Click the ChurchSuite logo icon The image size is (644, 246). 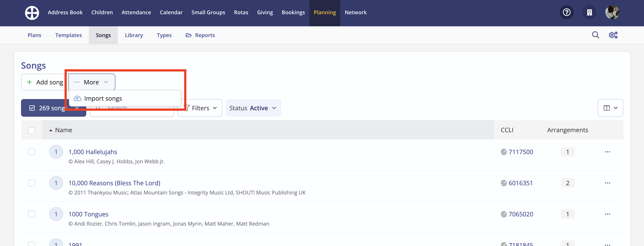pyautogui.click(x=32, y=12)
